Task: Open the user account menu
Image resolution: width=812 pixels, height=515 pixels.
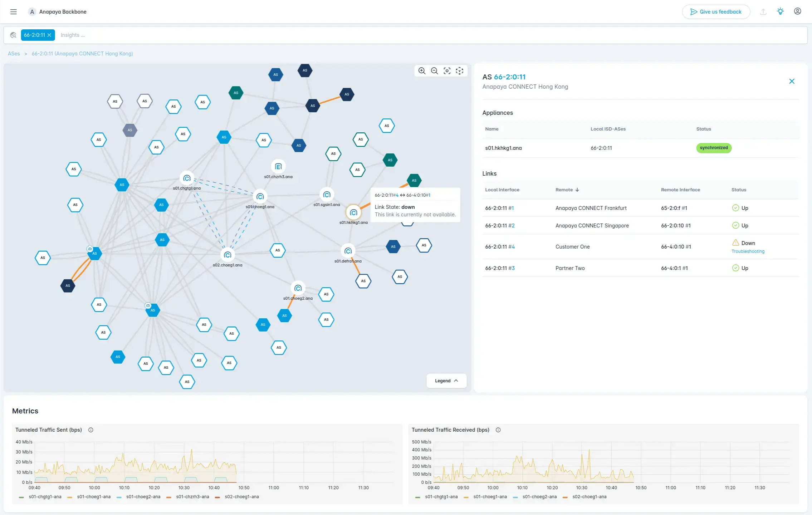Action: (797, 11)
